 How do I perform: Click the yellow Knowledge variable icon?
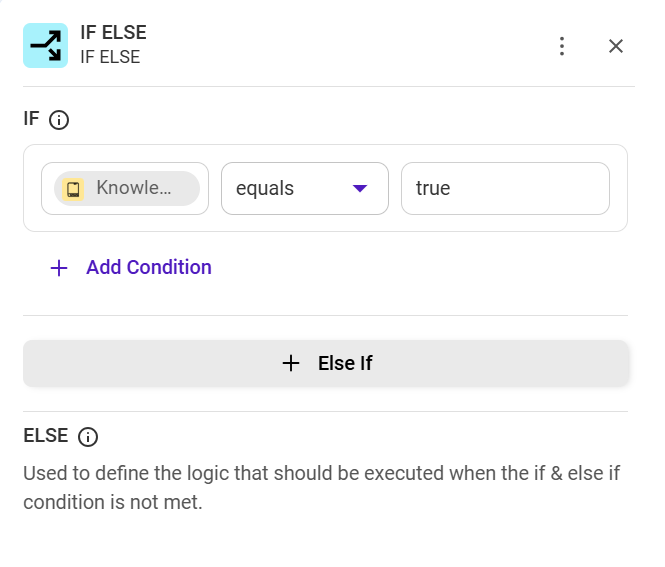pyautogui.click(x=73, y=189)
